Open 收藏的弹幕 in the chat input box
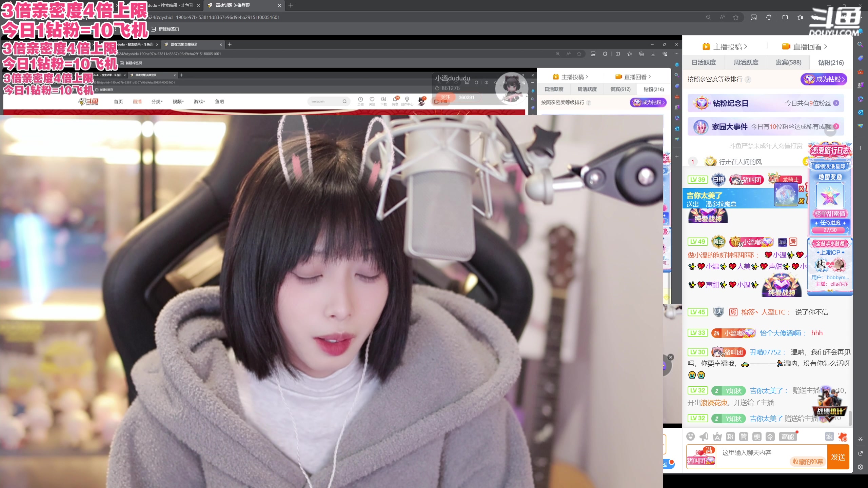Screen dimensions: 868x488 [808, 462]
